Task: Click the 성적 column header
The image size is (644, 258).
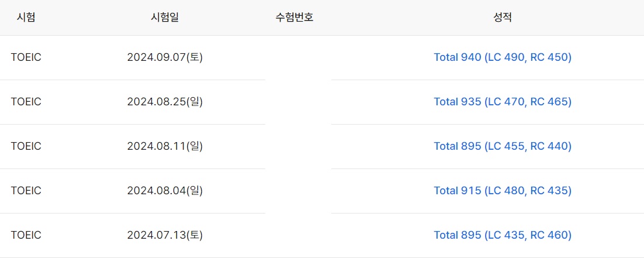Action: click(503, 18)
